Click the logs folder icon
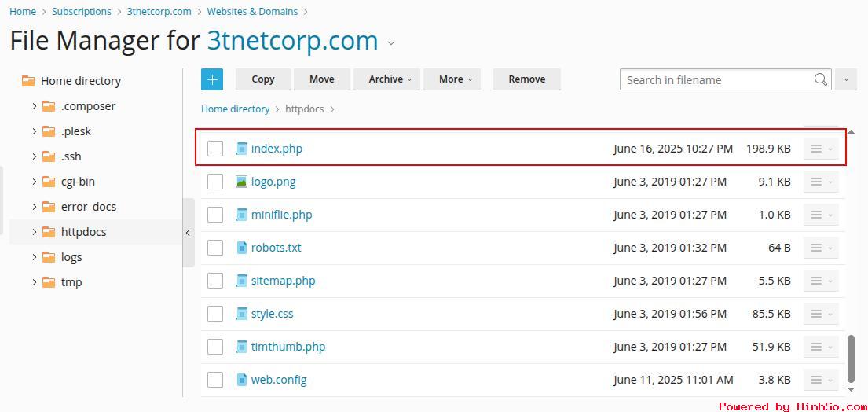Viewport: 868px width, 412px height. click(49, 257)
